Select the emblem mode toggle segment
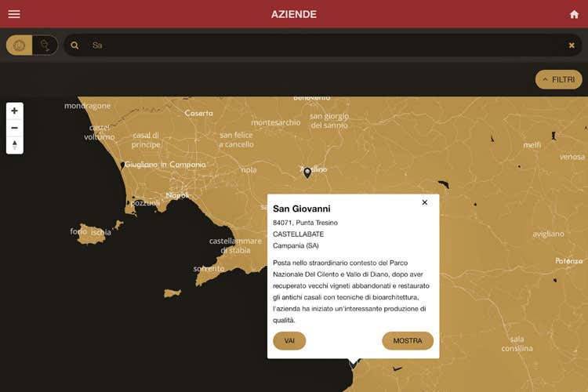588x392 pixels. pyautogui.click(x=19, y=45)
